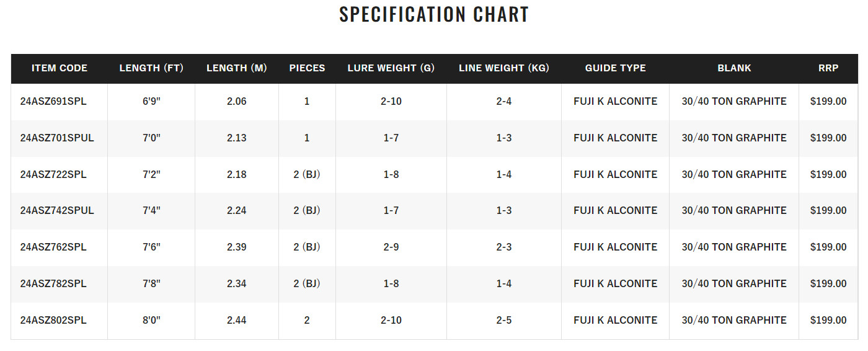The height and width of the screenshot is (351, 868).
Task: Click the LURE WEIGHT (G) column header
Action: coord(391,68)
